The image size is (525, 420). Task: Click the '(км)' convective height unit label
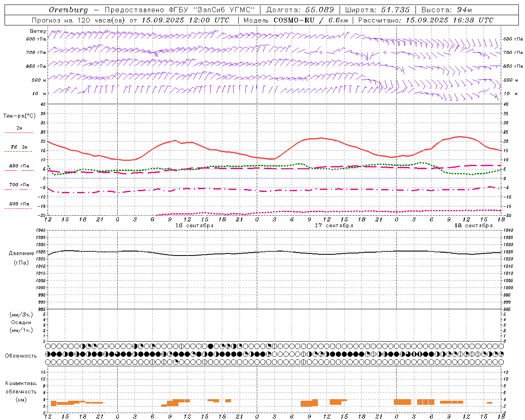pyautogui.click(x=21, y=399)
